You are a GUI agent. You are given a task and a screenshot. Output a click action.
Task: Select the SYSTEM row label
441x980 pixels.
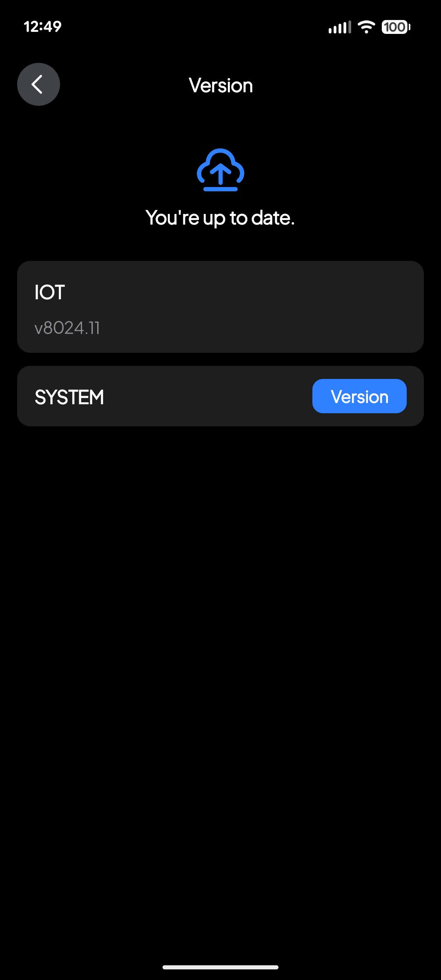point(69,397)
